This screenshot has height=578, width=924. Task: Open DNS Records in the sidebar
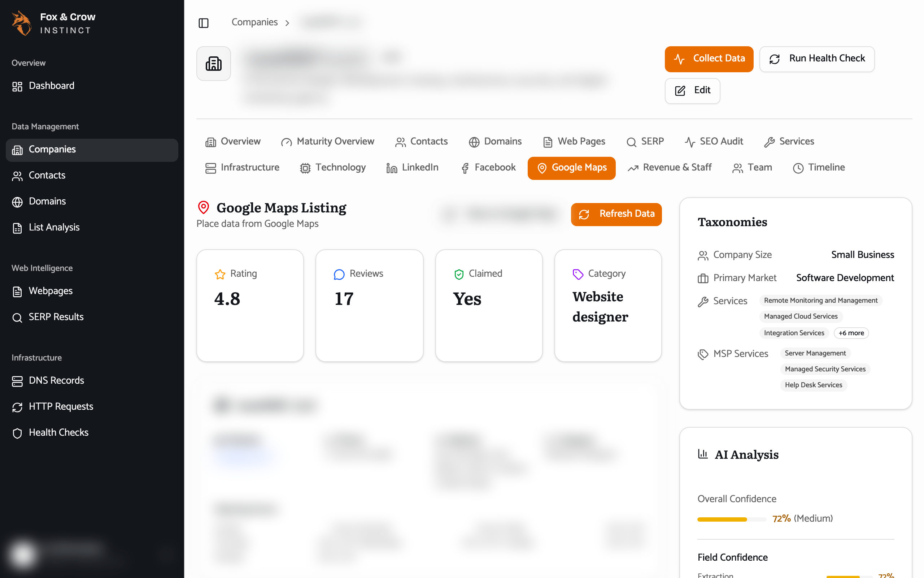click(x=92, y=380)
